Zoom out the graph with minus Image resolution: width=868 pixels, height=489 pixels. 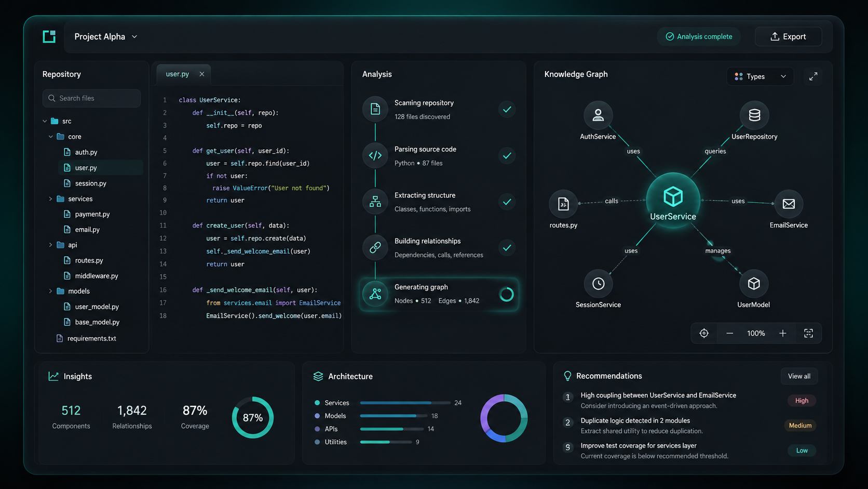coord(730,333)
